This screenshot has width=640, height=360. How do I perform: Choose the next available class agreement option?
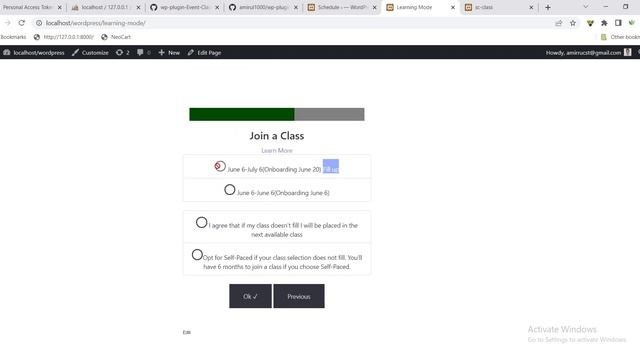pyautogui.click(x=202, y=222)
